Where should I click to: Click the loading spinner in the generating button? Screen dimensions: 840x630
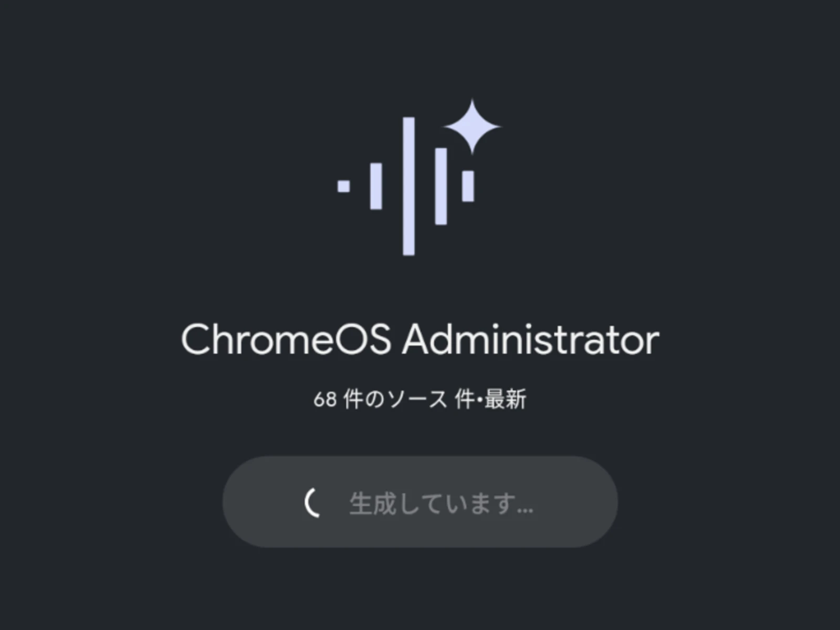click(313, 502)
